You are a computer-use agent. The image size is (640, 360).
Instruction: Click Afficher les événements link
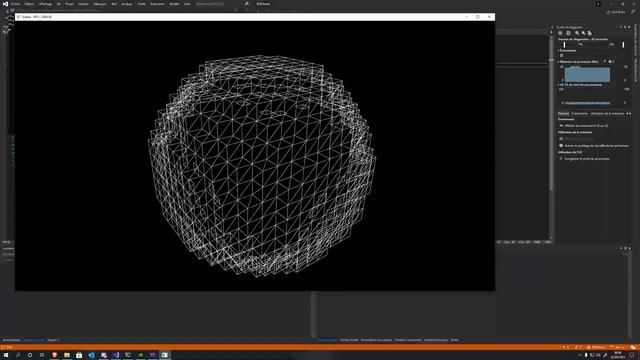point(586,126)
